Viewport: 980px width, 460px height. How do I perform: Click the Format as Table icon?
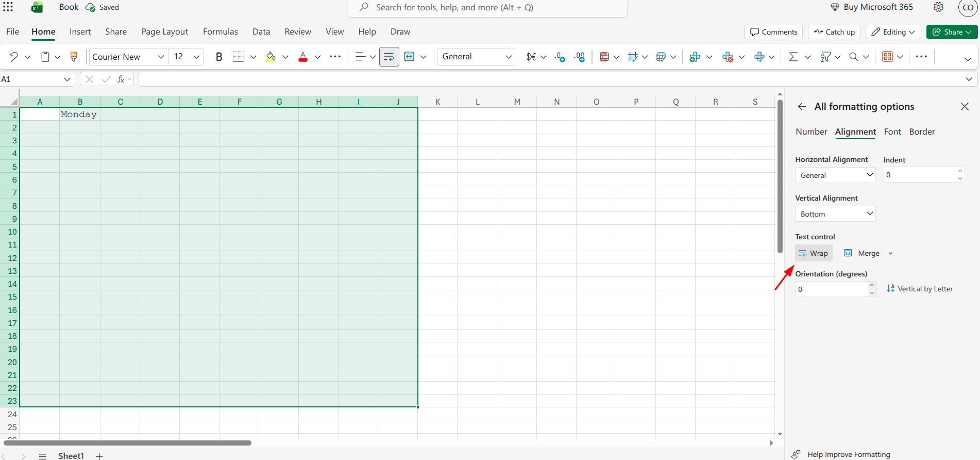point(661,57)
